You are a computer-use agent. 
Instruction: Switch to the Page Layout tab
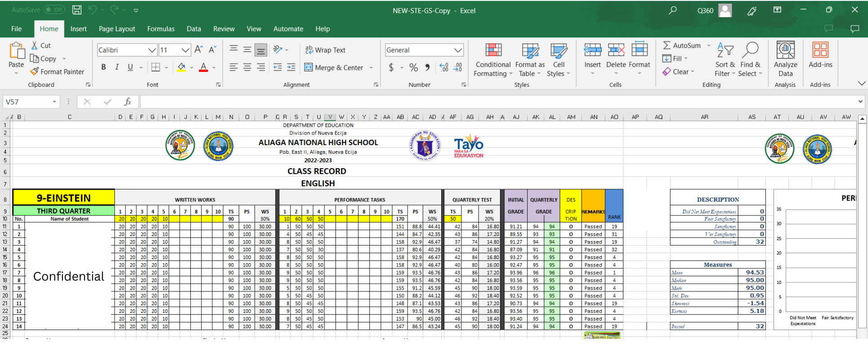117,29
